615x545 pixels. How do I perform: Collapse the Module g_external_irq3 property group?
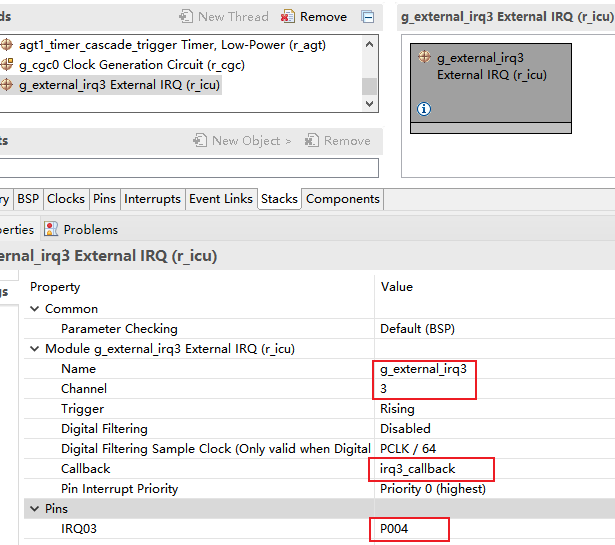(35, 349)
